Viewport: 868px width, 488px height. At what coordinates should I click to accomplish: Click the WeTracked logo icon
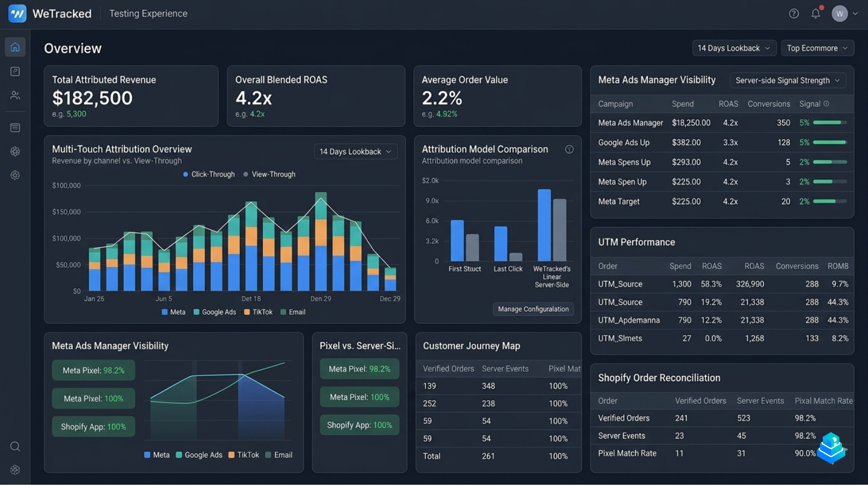pyautogui.click(x=17, y=14)
